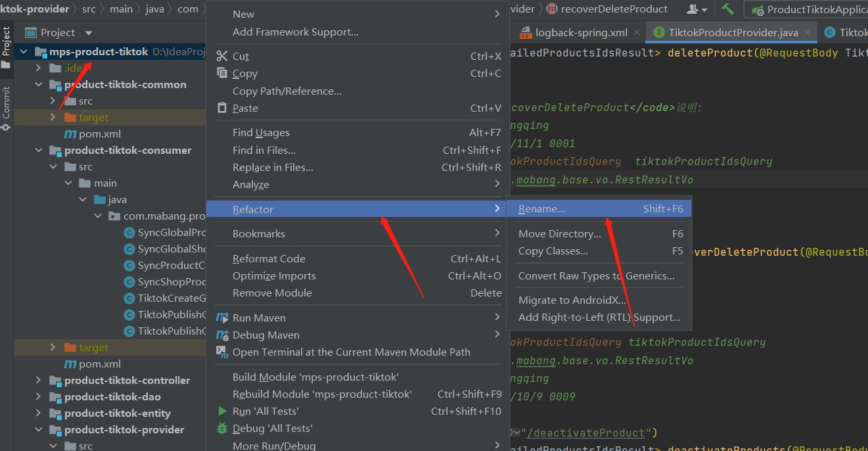
Task: Open the Code With Me user icon
Action: pos(697,9)
